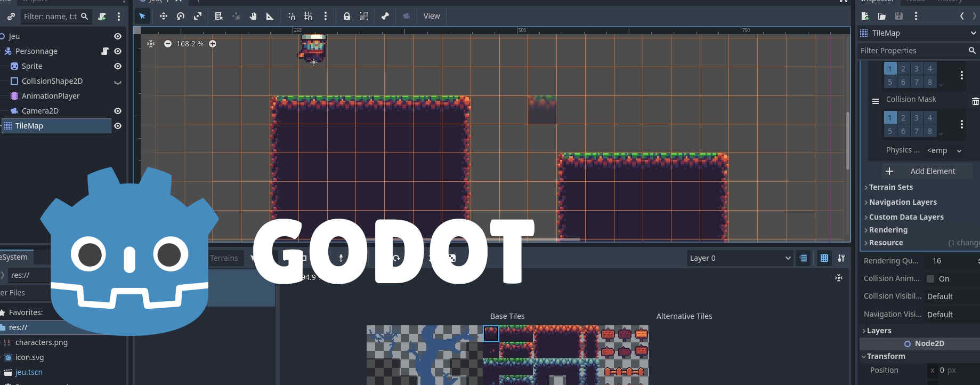Enable the Collision Animatable On checkbox
This screenshot has width=980, height=385.
(930, 279)
